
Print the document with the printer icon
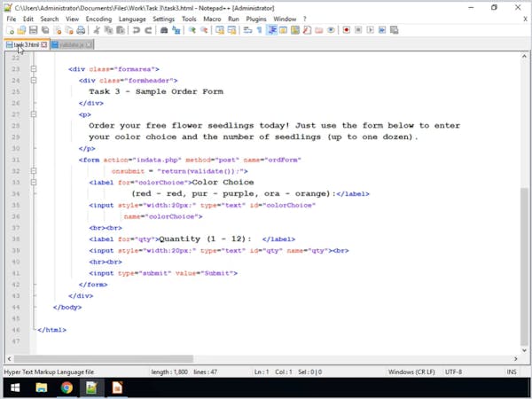click(x=81, y=30)
